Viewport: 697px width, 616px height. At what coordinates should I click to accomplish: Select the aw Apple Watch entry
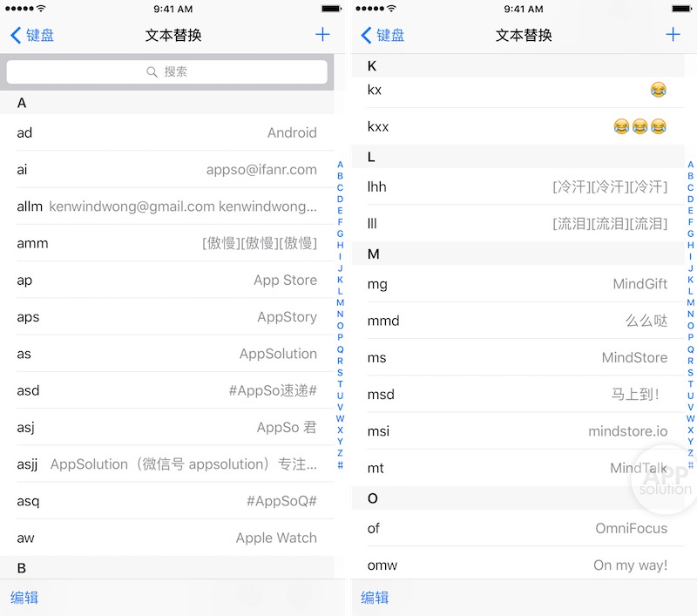coord(166,538)
